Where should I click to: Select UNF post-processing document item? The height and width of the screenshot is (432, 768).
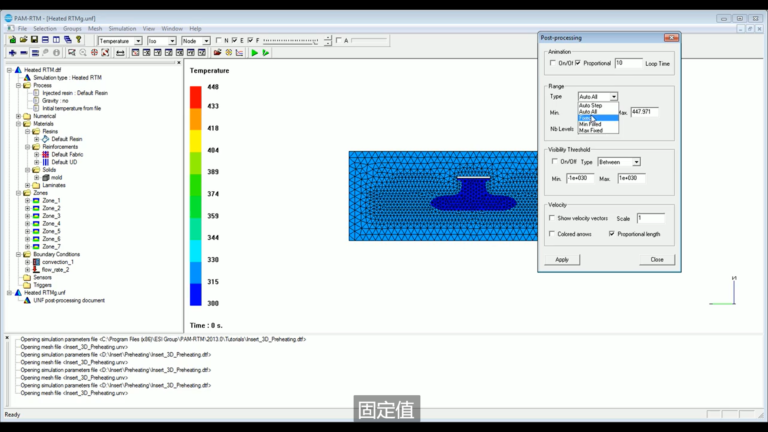click(x=69, y=300)
